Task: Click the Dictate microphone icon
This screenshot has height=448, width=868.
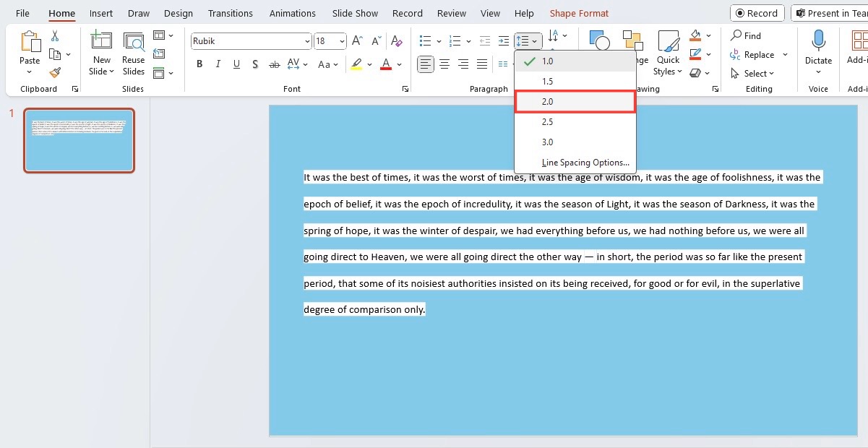Action: tap(818, 42)
